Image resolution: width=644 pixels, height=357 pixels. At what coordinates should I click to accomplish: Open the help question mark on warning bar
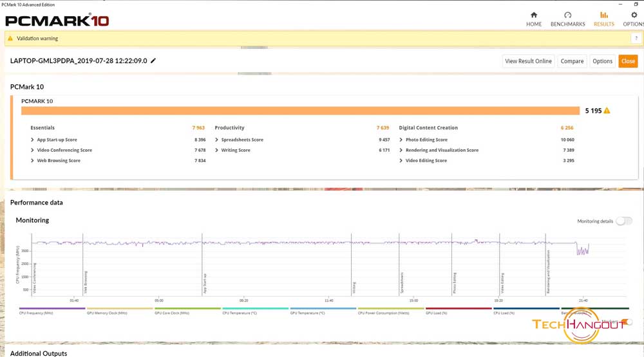click(x=636, y=38)
